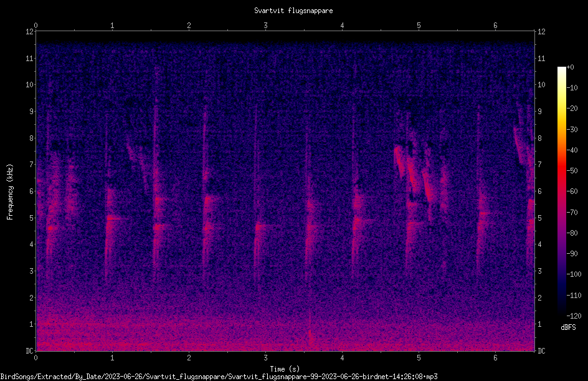The image size is (588, 381).
Task: Click the file path text at bottom
Action: pos(219,377)
